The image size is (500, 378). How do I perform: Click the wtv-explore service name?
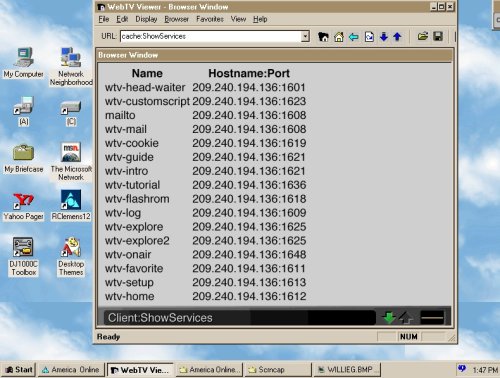pos(134,227)
